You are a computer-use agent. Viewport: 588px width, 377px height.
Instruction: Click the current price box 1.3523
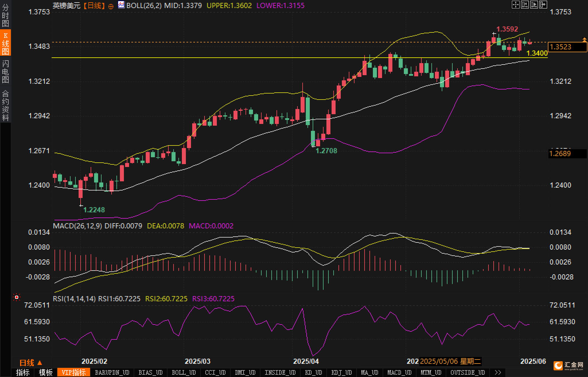point(567,47)
